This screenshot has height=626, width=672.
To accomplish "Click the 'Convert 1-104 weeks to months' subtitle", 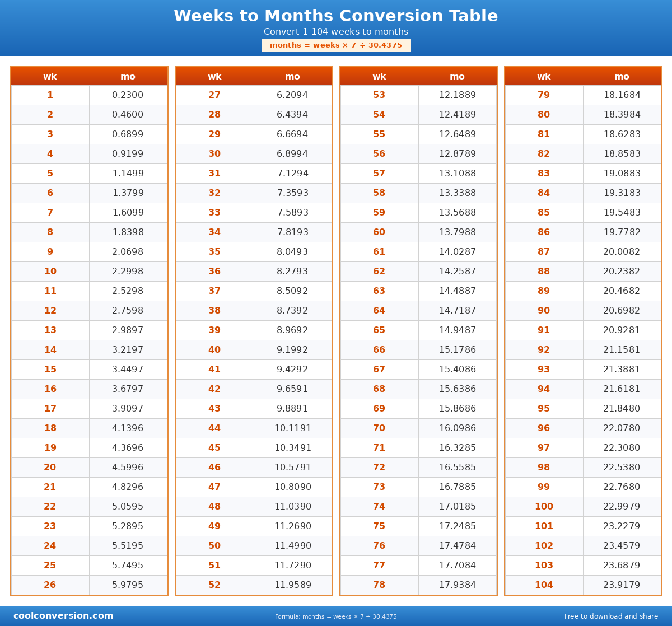I will click(336, 32).
